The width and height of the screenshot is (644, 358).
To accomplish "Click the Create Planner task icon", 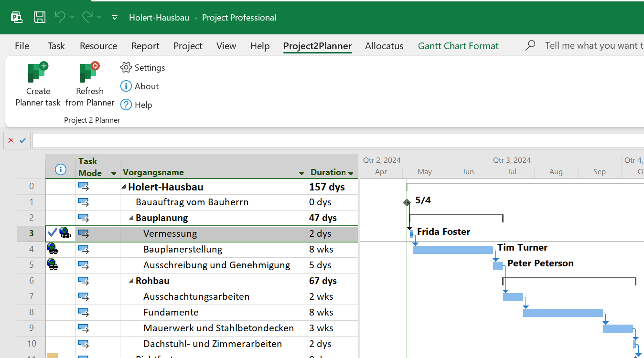I will [x=38, y=73].
